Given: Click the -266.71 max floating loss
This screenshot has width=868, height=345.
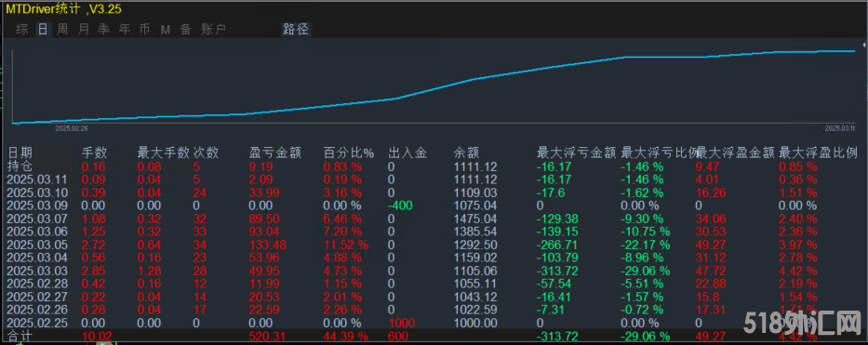Looking at the screenshot, I should pyautogui.click(x=557, y=245).
